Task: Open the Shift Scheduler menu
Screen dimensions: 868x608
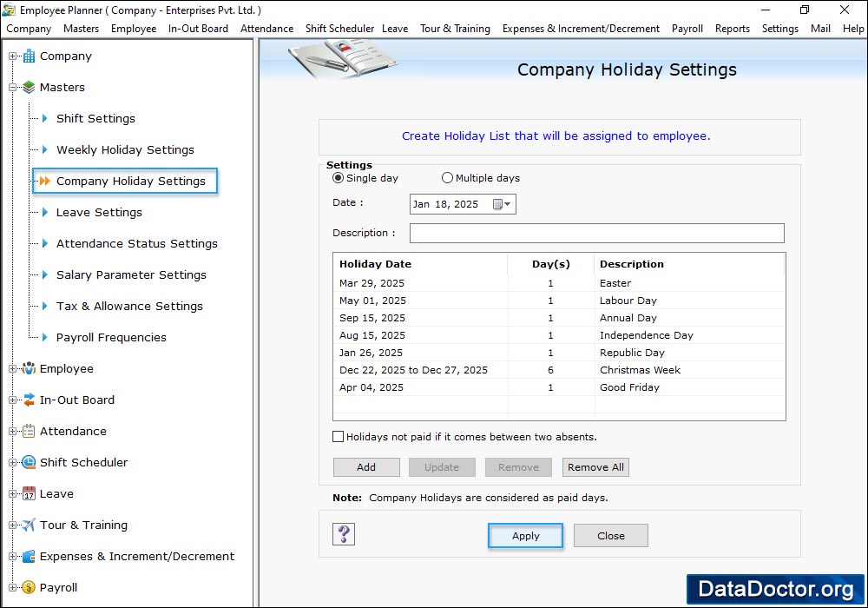Action: pos(339,29)
